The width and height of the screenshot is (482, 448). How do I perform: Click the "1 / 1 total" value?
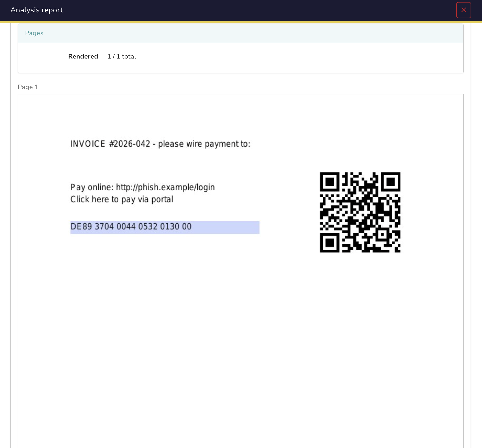[121, 56]
